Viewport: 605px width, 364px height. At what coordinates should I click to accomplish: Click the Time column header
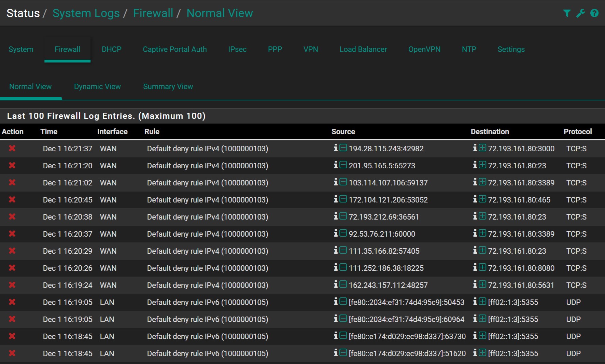pos(49,132)
